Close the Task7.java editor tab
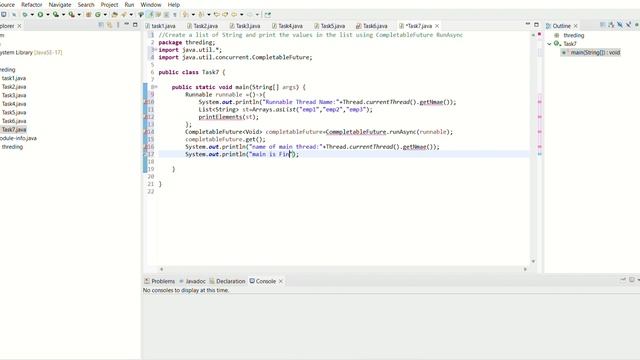Viewport: 640px width, 360px height. (437, 26)
